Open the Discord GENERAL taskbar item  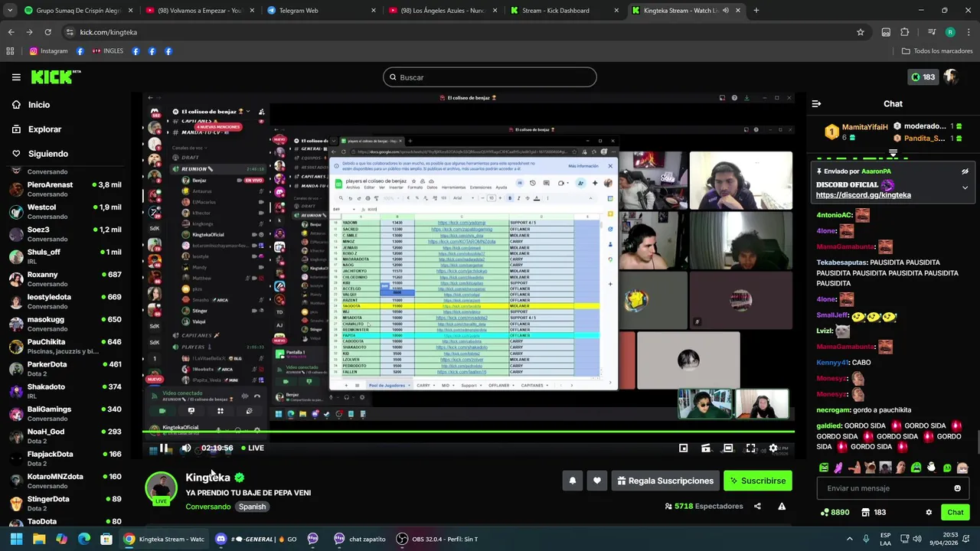coord(256,539)
